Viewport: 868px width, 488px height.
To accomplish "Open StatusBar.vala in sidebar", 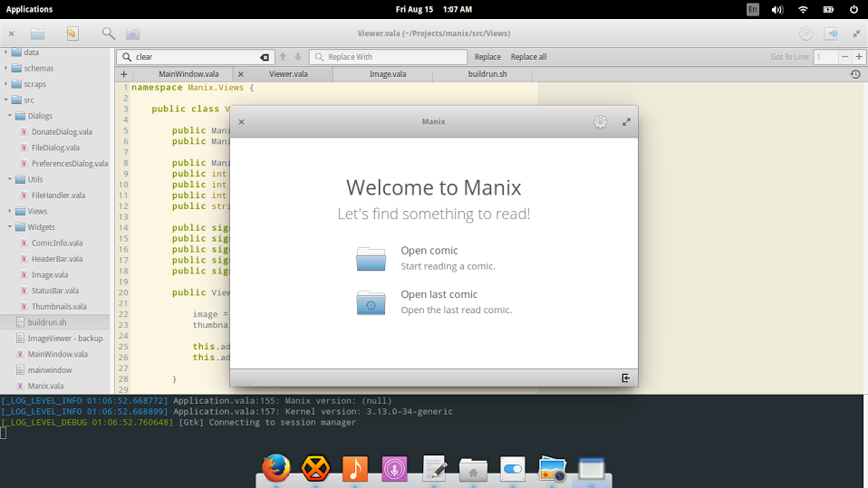I will (x=54, y=291).
